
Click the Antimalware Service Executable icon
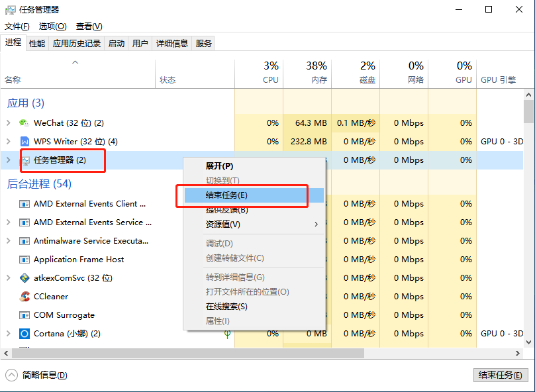click(x=24, y=241)
